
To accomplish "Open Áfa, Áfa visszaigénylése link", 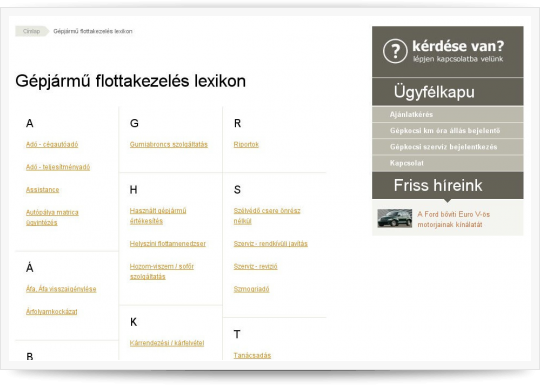I will pyautogui.click(x=61, y=289).
